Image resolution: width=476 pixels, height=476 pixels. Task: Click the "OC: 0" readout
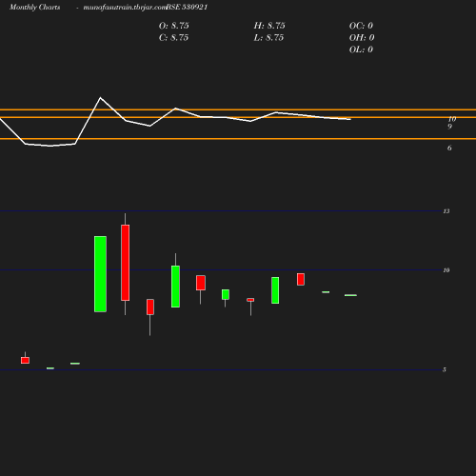pos(361,26)
